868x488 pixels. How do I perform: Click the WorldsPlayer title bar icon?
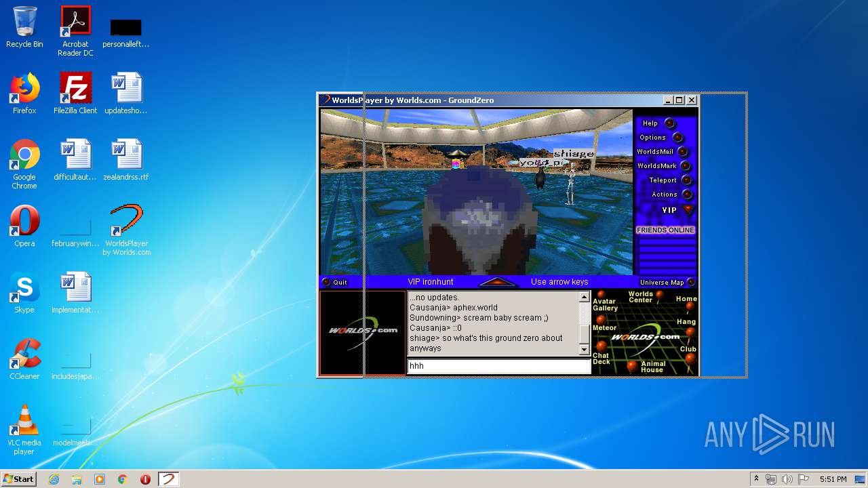pyautogui.click(x=325, y=100)
